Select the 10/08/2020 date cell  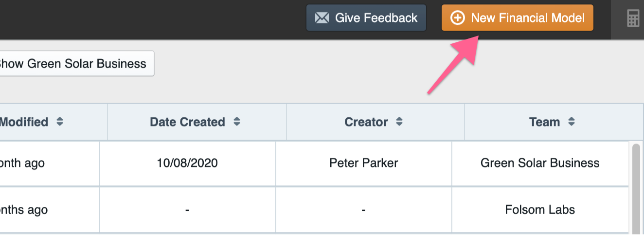click(187, 163)
